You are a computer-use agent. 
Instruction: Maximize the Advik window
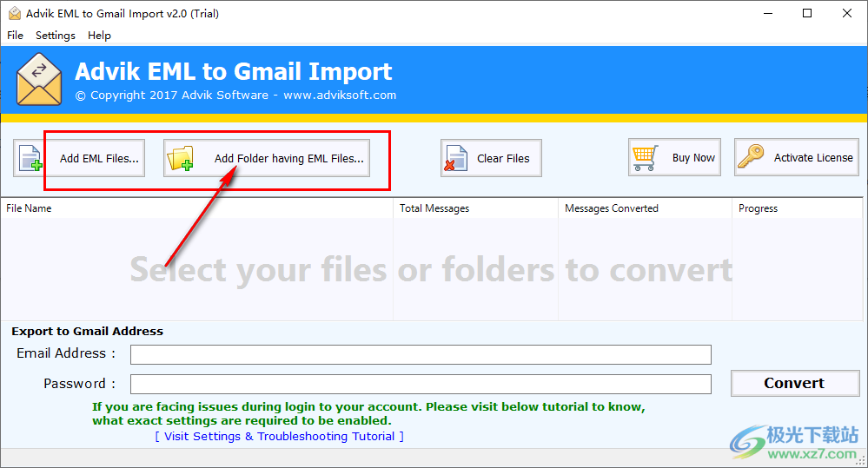807,13
